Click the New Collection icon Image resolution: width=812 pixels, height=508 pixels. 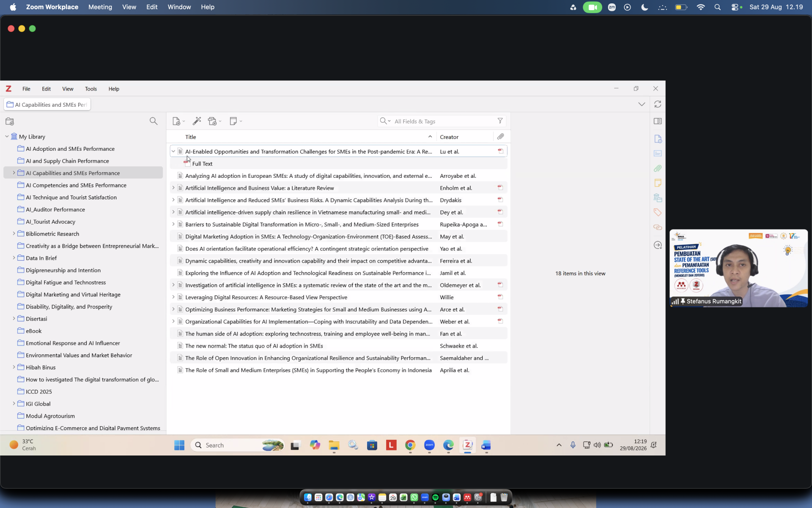pyautogui.click(x=10, y=121)
